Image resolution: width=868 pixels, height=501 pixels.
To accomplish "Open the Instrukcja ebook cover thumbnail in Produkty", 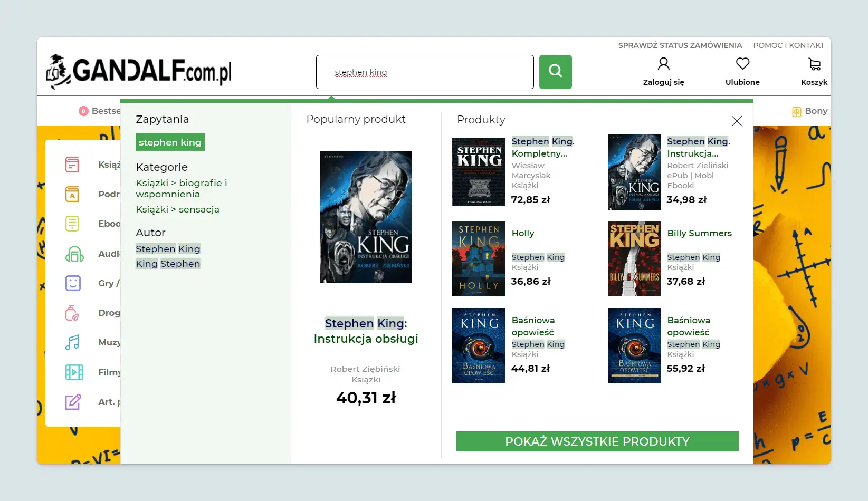I will click(634, 172).
